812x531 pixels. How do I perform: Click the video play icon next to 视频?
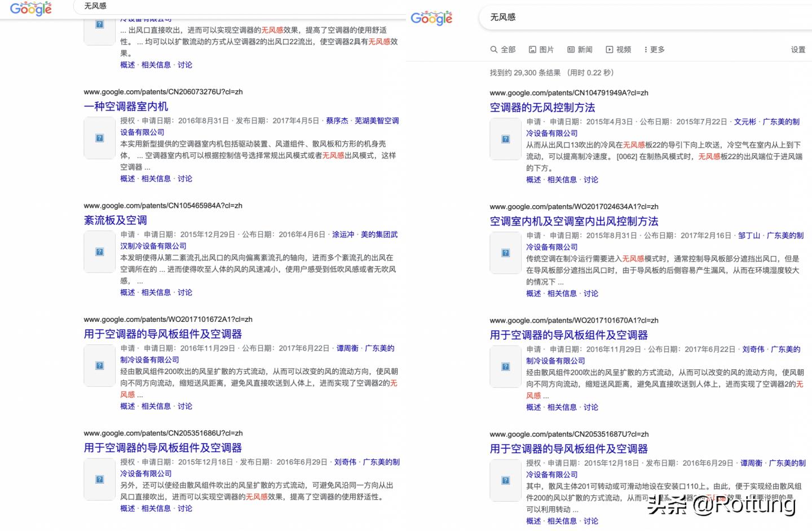click(x=610, y=50)
